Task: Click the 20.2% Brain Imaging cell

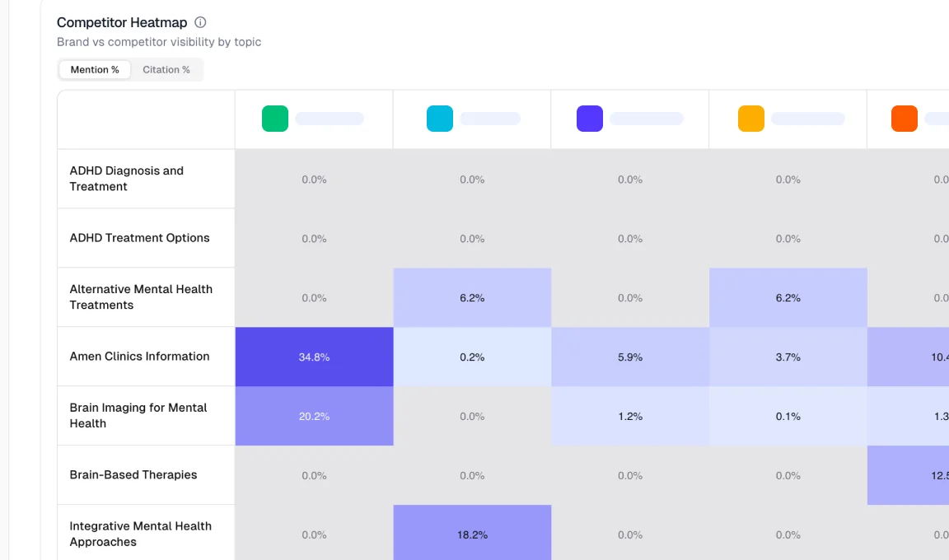Action: point(314,416)
